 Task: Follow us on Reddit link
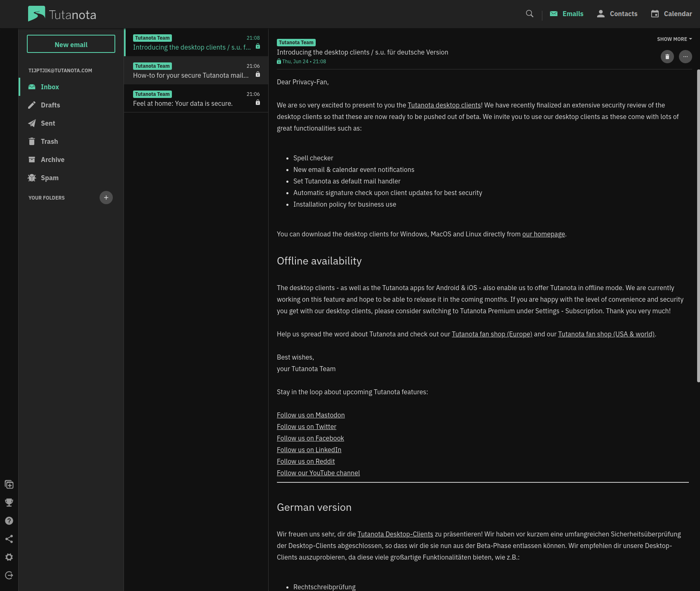click(306, 461)
